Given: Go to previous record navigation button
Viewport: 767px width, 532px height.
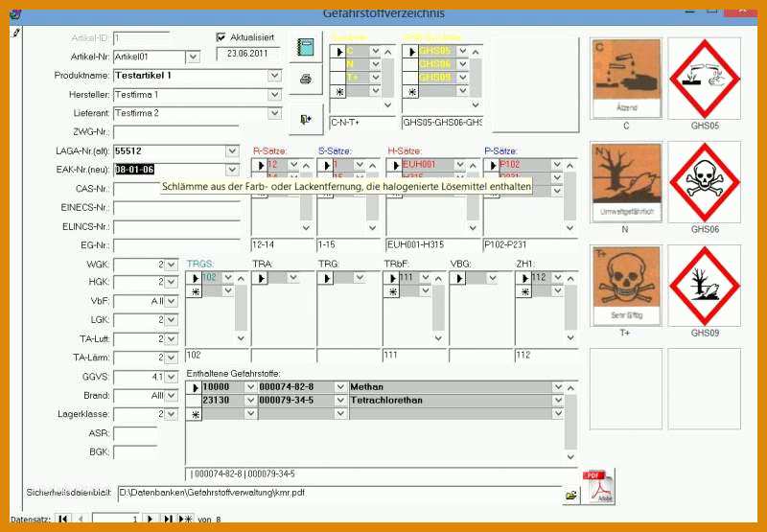Looking at the screenshot, I should point(81,519).
